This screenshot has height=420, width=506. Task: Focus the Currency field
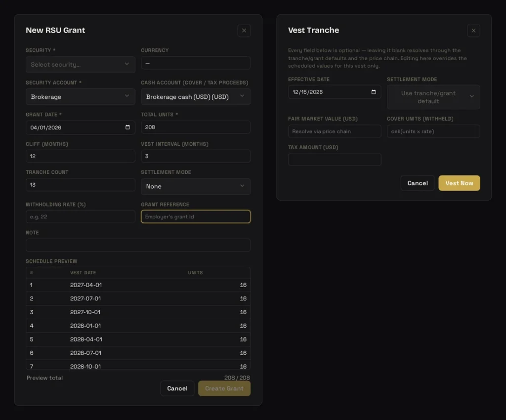[196, 63]
